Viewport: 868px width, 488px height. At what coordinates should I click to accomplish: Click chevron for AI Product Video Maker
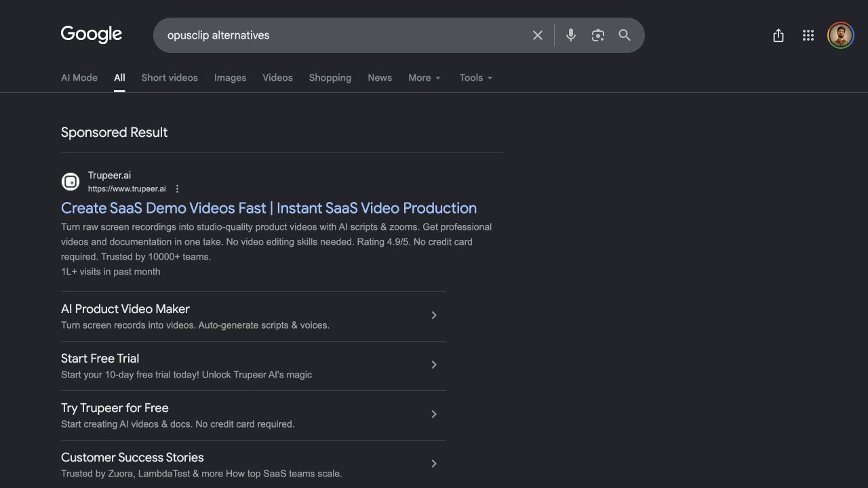(434, 315)
